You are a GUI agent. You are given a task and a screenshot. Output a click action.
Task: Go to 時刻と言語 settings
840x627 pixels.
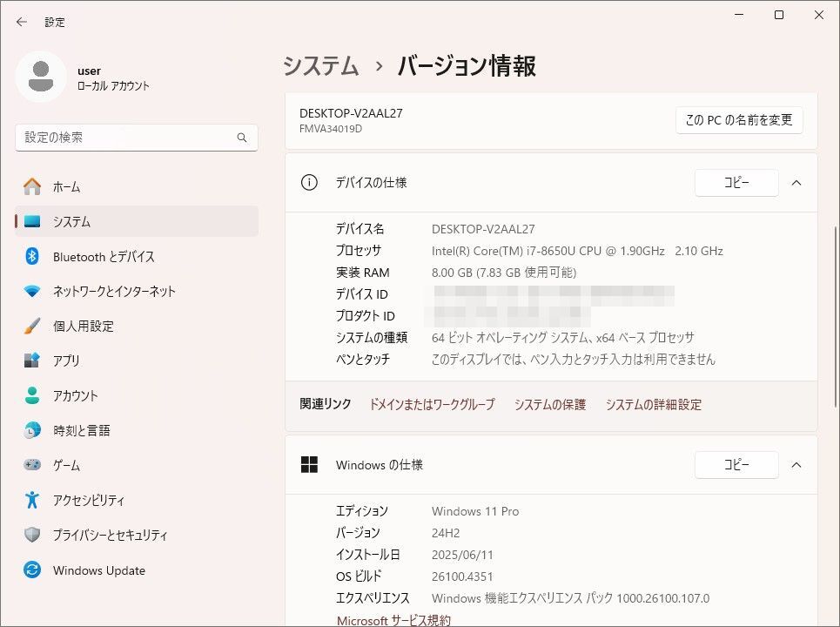137,430
